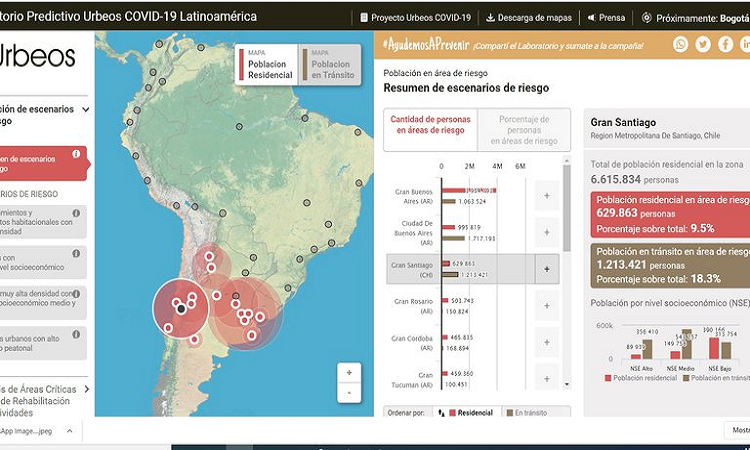Select the habitacionales con densidad scenario

43,222
